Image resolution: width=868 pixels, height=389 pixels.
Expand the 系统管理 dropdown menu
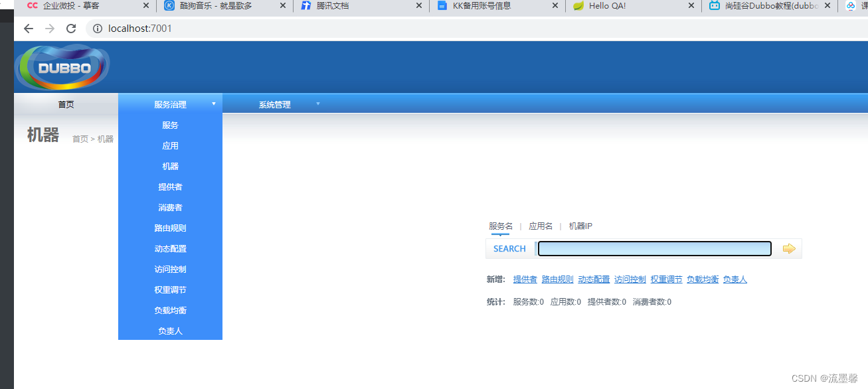pyautogui.click(x=275, y=104)
